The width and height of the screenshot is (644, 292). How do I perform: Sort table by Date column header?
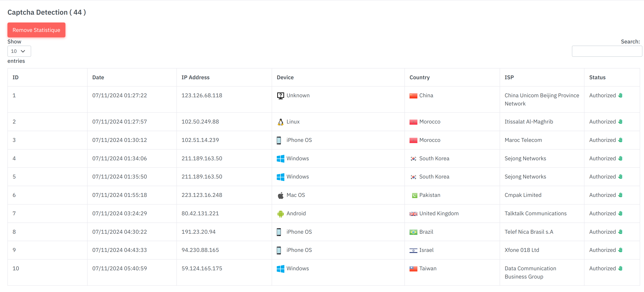pos(98,78)
